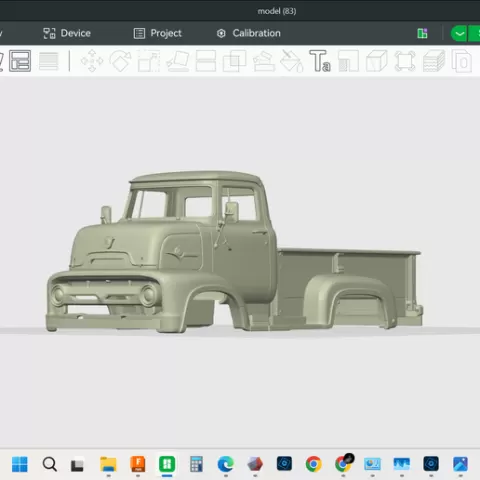Click the stacked layers cube icon
Viewport: 480px width, 480px height.
click(434, 61)
